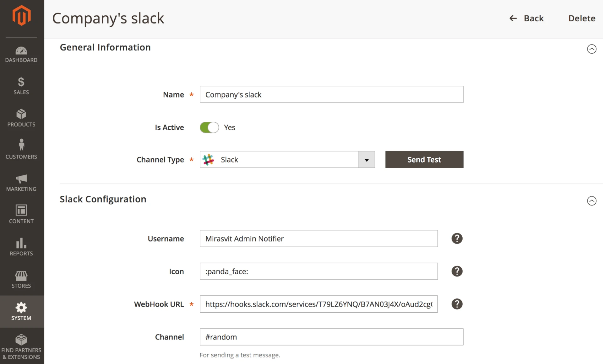603x364 pixels.
Task: Click help icon next to Username field
Action: pyautogui.click(x=457, y=238)
